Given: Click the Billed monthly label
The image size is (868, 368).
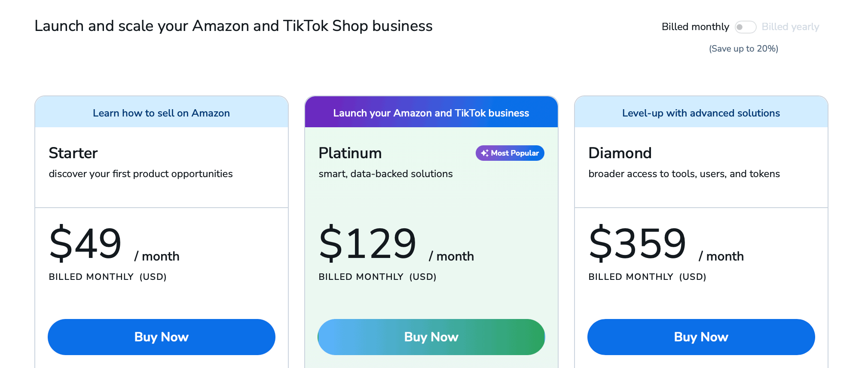Looking at the screenshot, I should click(695, 27).
